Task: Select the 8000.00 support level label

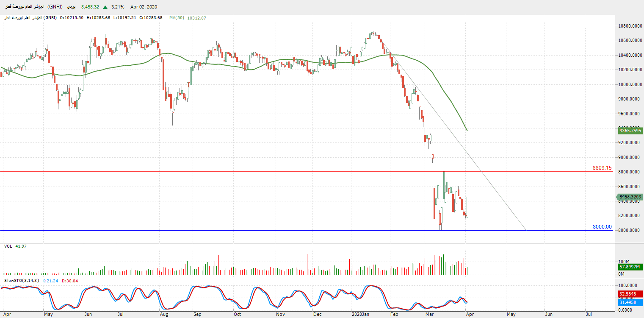Action: point(602,227)
